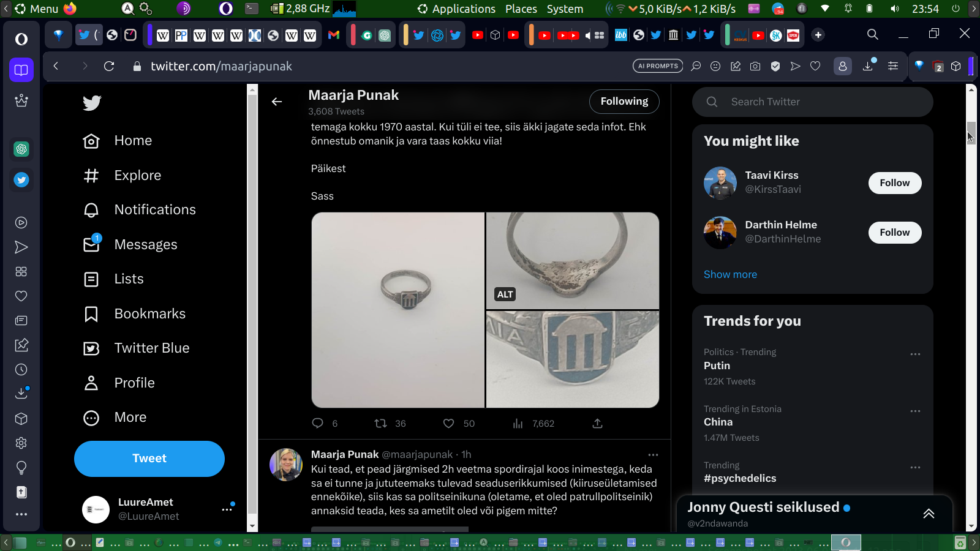Open the Player in Opera sidebar
Image resolution: width=980 pixels, height=551 pixels.
[21, 223]
